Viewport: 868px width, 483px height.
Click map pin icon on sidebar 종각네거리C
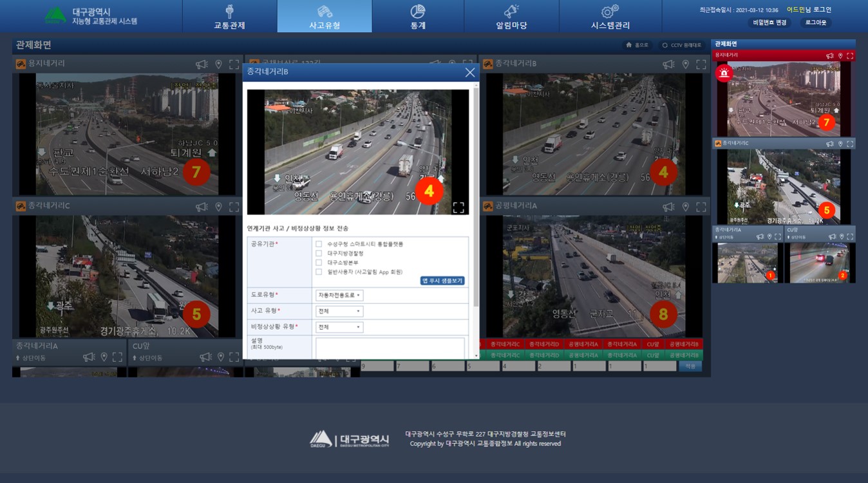840,144
